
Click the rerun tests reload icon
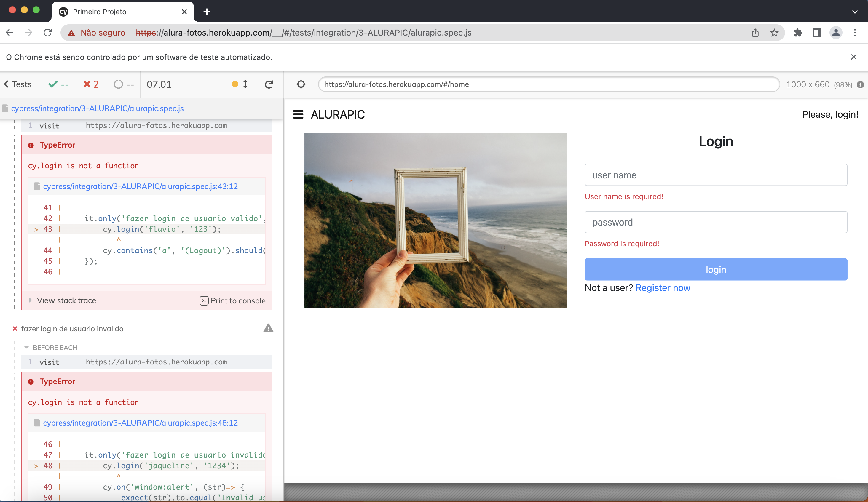pos(269,84)
